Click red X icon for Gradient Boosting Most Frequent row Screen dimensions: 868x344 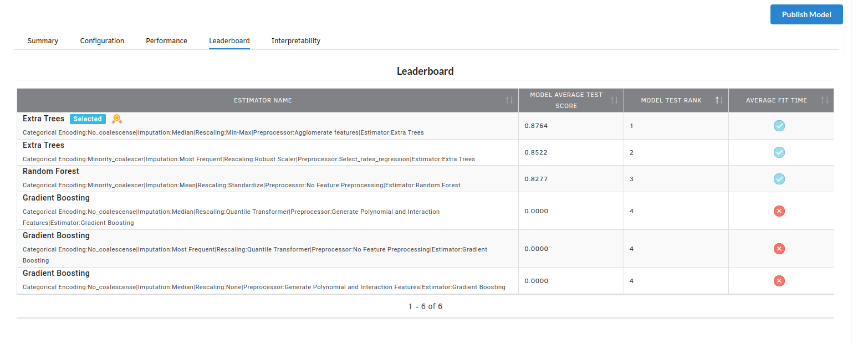[779, 249]
